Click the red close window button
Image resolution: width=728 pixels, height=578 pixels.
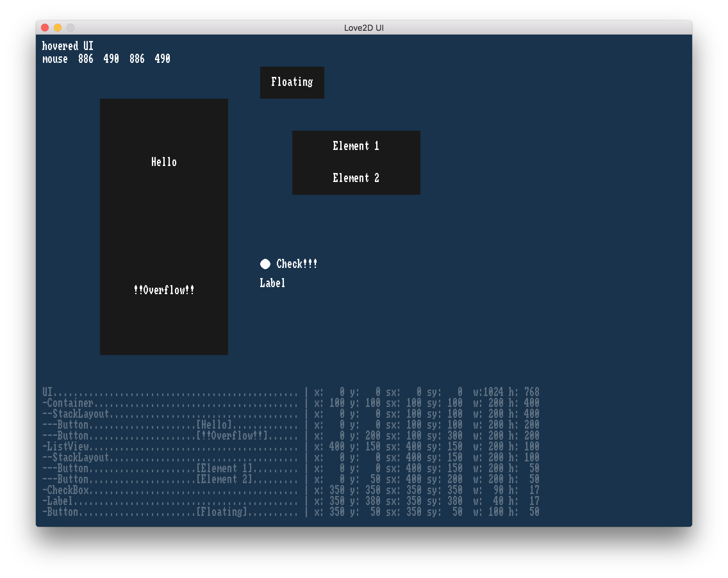point(45,28)
